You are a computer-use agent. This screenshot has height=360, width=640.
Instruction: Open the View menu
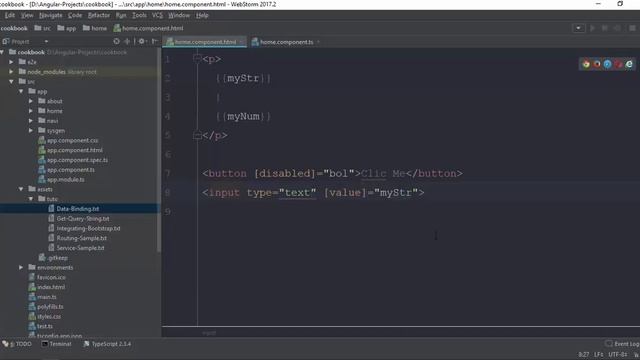coord(27,15)
